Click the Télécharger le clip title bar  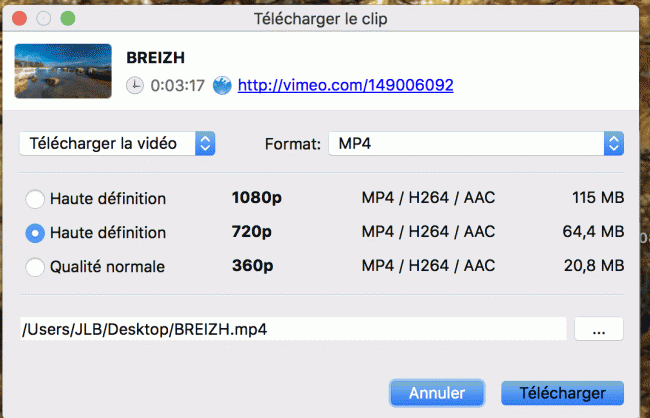[320, 19]
